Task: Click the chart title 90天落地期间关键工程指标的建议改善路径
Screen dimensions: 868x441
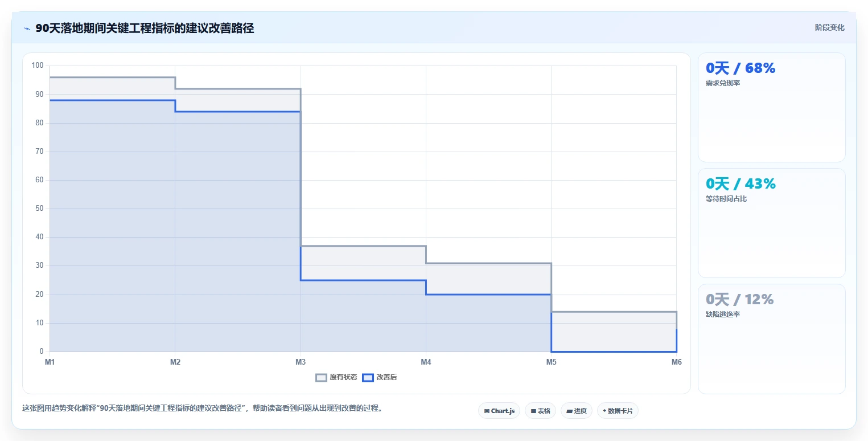Action: pos(145,28)
